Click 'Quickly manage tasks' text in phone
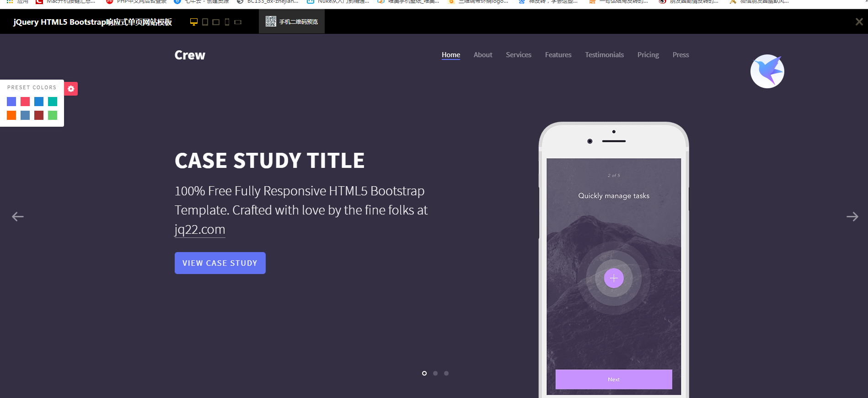The width and height of the screenshot is (868, 398). 614,196
